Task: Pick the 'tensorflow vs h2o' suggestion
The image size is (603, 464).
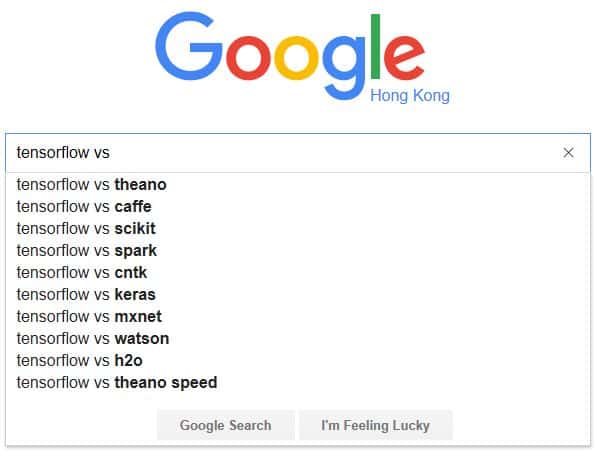Action: tap(80, 361)
